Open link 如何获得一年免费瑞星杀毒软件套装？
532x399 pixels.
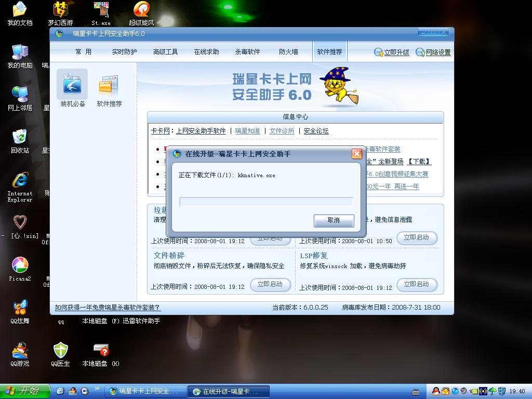coord(107,308)
